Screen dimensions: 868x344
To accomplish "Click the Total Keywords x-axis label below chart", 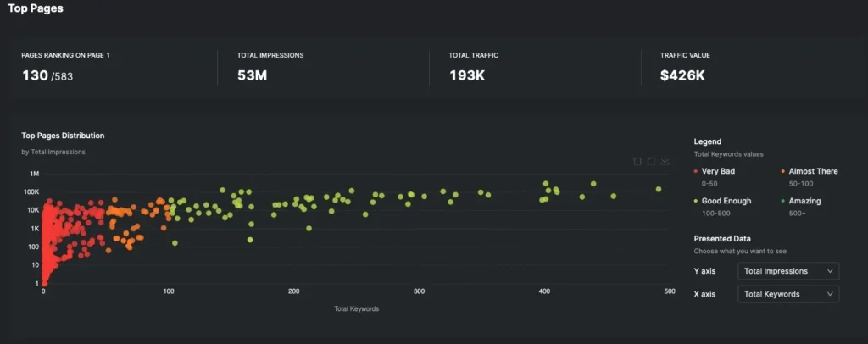I will (356, 308).
